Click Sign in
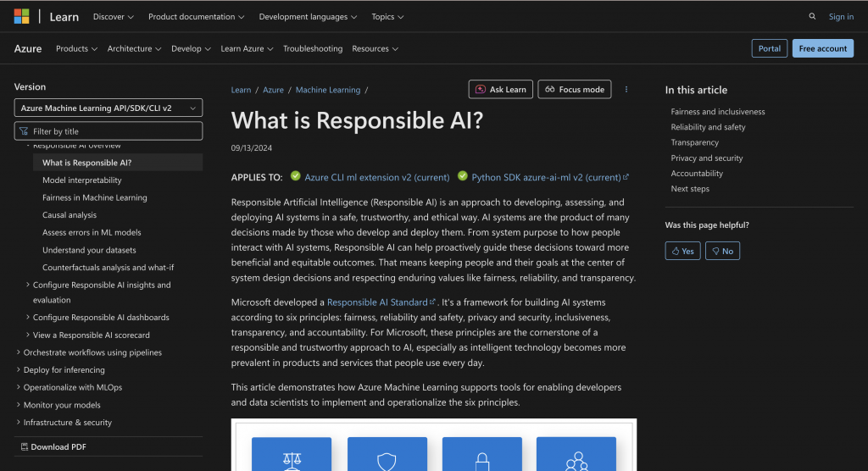The height and width of the screenshot is (471, 868). pyautogui.click(x=841, y=17)
